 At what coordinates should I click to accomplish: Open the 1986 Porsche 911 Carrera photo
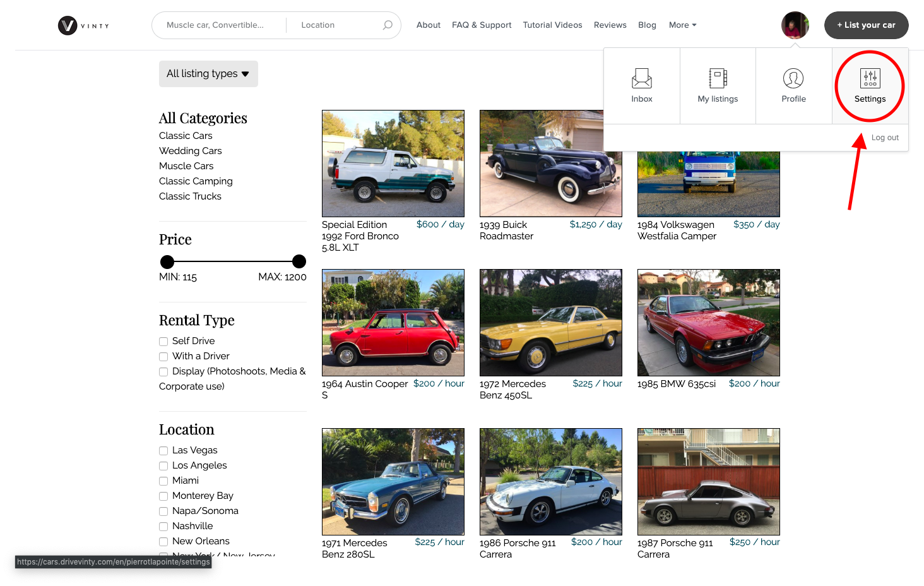coord(551,482)
